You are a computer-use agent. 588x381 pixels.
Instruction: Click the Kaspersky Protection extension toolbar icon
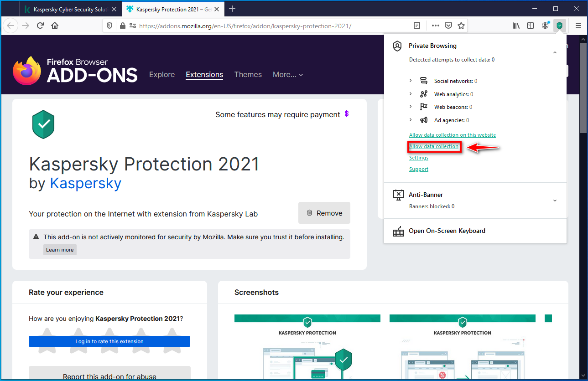click(x=559, y=26)
